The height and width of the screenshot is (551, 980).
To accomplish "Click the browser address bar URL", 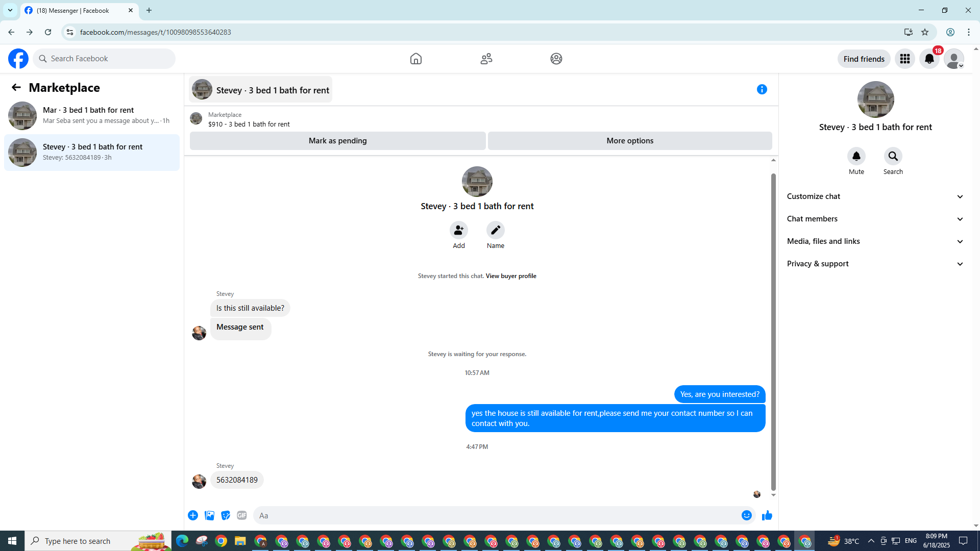I will point(155,32).
